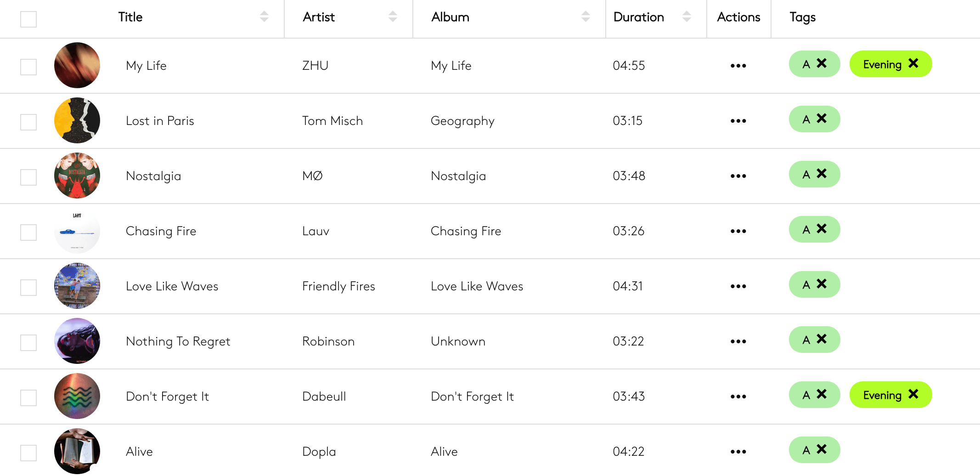Remove Evening tag from My Life
Viewport: 980px width, 476px height.
(913, 63)
